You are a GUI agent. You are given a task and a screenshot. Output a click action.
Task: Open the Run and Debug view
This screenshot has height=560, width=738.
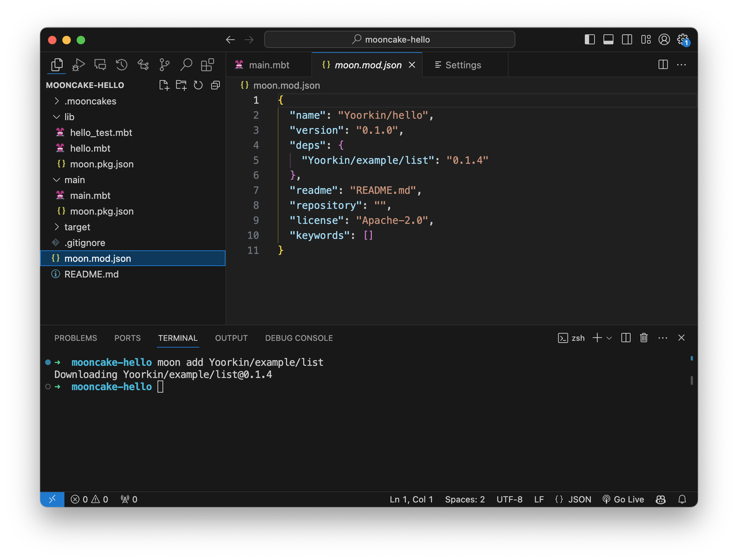click(x=78, y=65)
